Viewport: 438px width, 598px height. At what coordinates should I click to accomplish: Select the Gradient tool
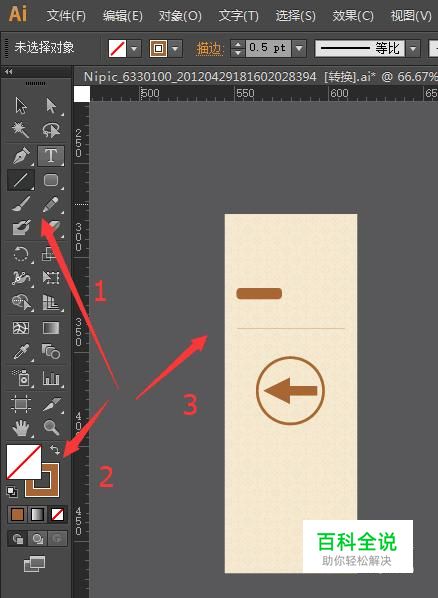pos(50,328)
